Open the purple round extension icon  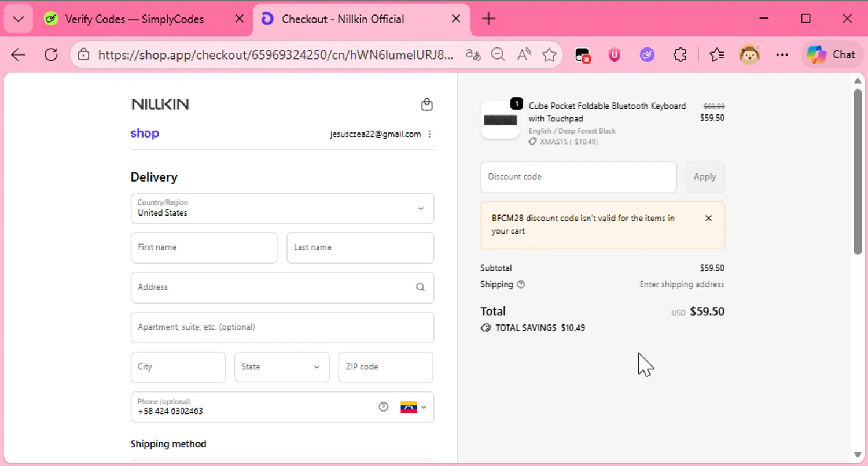click(647, 55)
